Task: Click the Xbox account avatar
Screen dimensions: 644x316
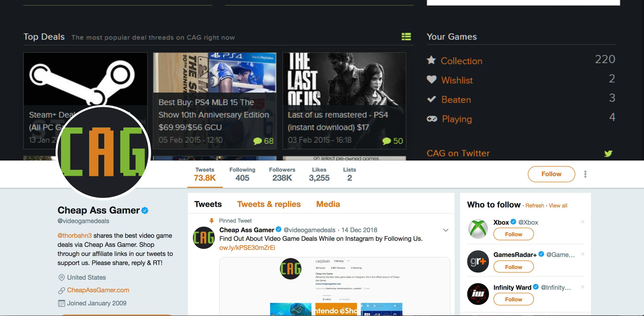Action: [478, 229]
